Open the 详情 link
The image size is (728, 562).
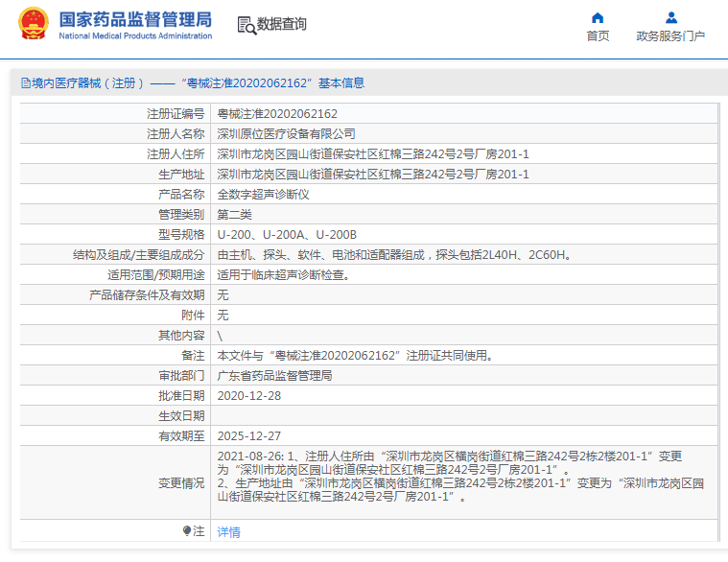tap(228, 531)
